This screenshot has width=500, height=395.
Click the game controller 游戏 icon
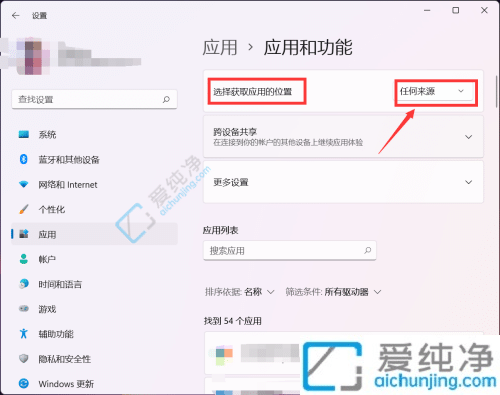pos(24,309)
